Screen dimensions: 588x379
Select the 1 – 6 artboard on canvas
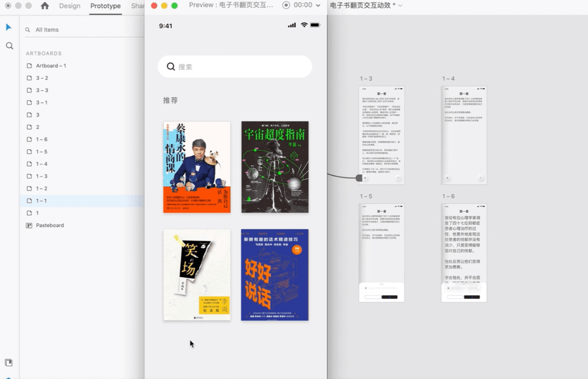464,253
